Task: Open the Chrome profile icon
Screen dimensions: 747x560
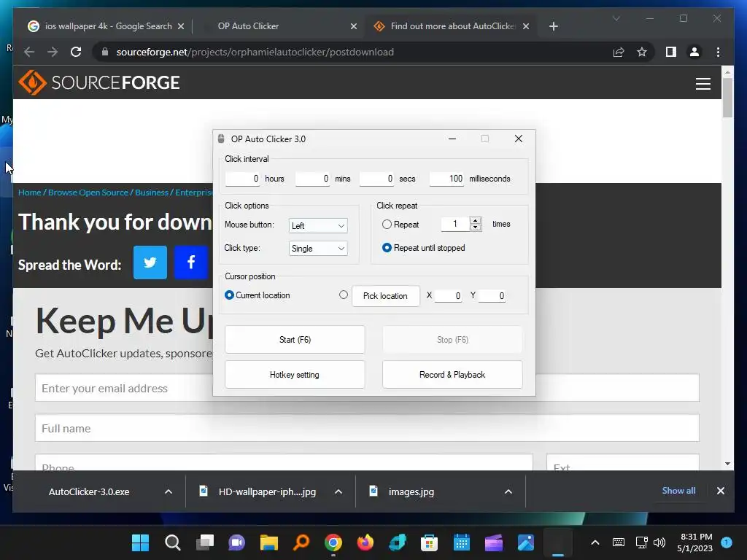Action: [x=694, y=52]
